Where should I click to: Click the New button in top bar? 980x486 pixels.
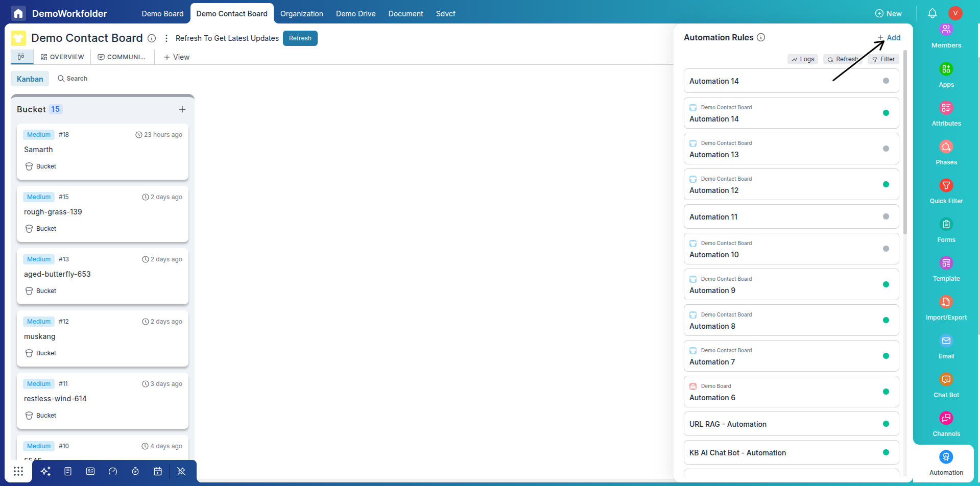tap(889, 14)
